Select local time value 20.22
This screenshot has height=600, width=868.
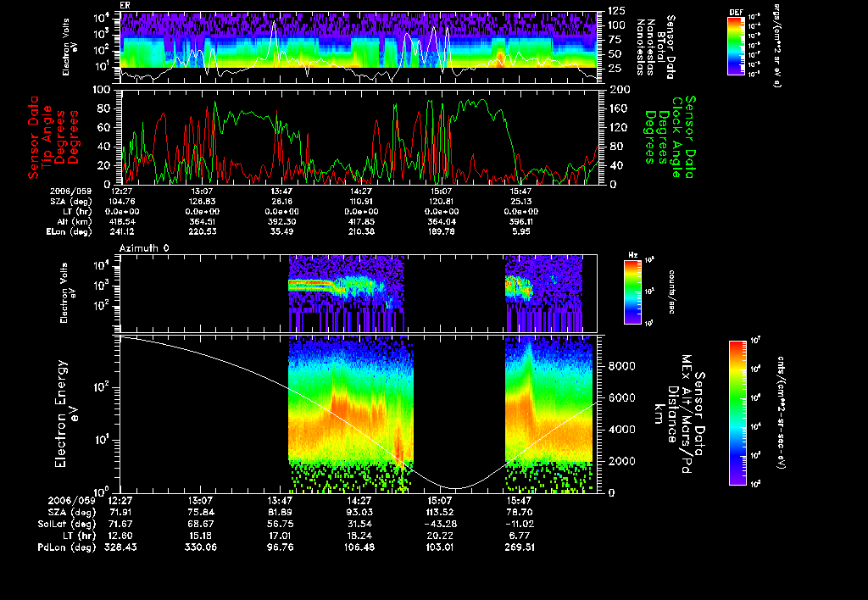(x=439, y=536)
